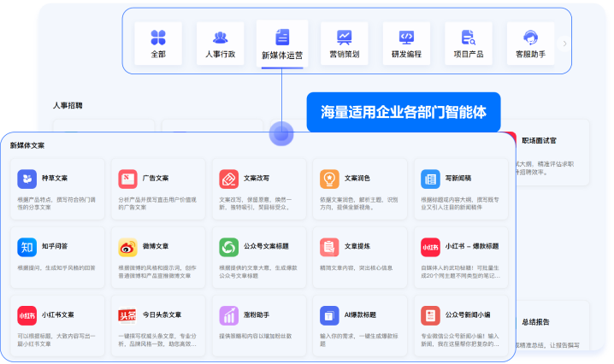Click the 营销策划 presentation icon

click(x=345, y=38)
